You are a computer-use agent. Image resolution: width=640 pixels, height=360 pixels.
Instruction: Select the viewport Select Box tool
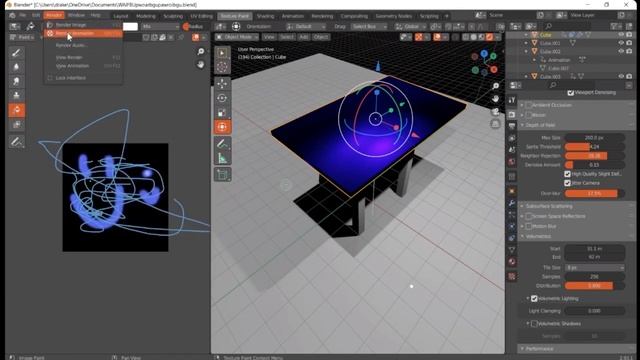[x=222, y=53]
